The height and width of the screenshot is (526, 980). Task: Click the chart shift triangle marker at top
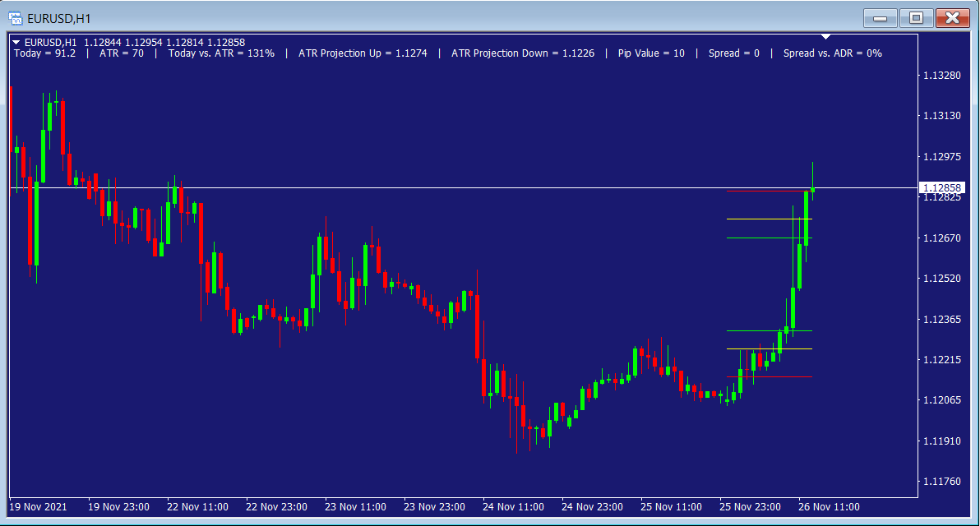826,37
